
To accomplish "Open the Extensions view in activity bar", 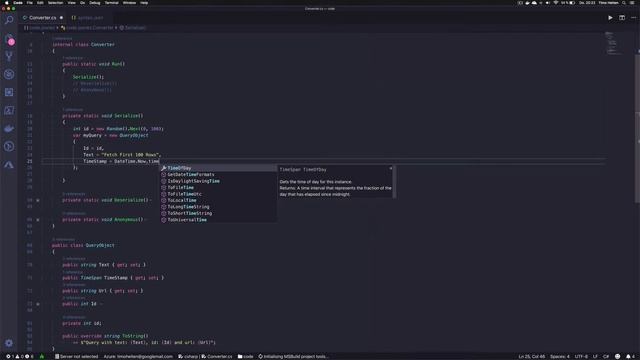I will (x=9, y=92).
